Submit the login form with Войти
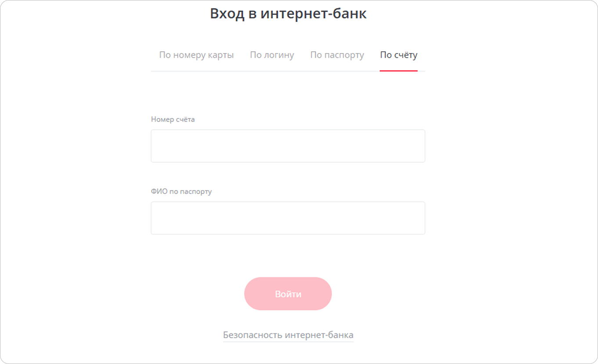Viewport: 598px width, 364px height. [x=288, y=294]
